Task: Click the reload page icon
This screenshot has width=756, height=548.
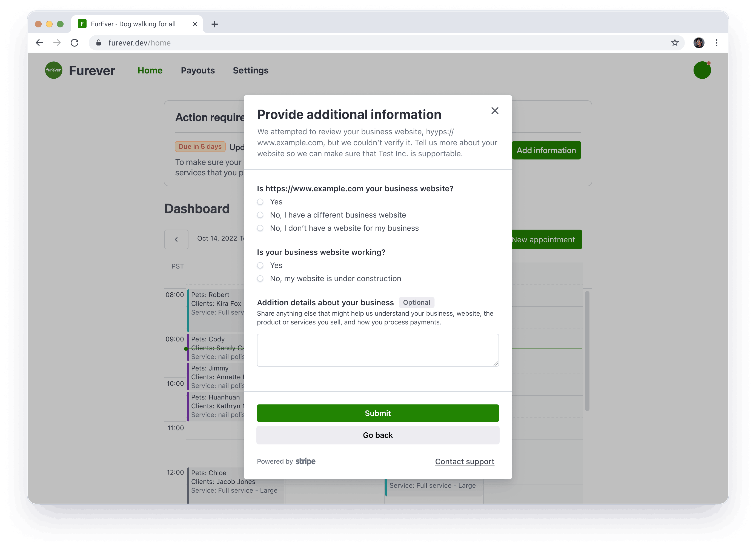Action: (x=75, y=43)
